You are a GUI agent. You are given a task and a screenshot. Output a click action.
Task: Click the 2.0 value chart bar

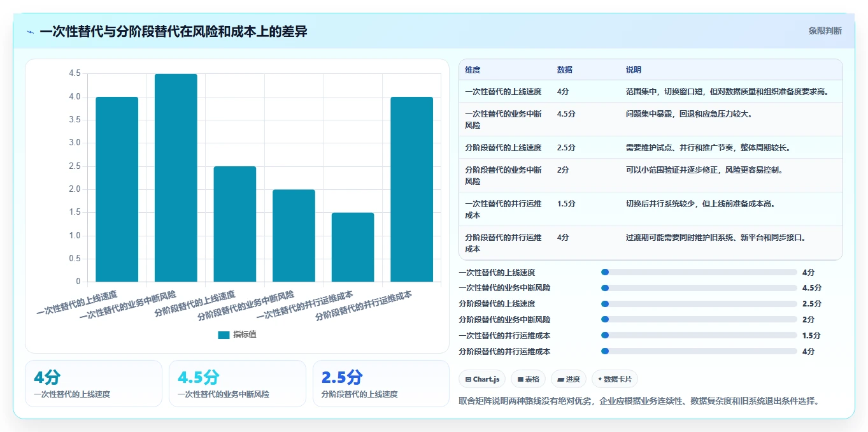294,236
